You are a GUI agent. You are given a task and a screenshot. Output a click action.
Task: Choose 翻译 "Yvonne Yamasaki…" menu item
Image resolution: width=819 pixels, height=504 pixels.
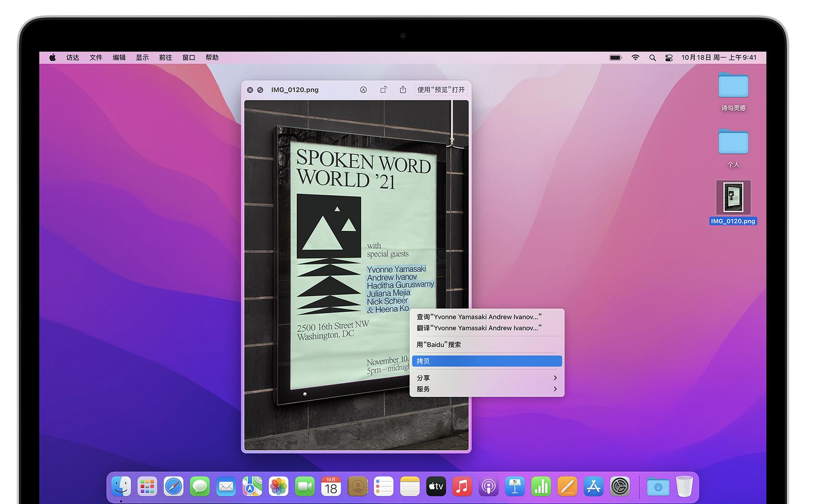[479, 328]
